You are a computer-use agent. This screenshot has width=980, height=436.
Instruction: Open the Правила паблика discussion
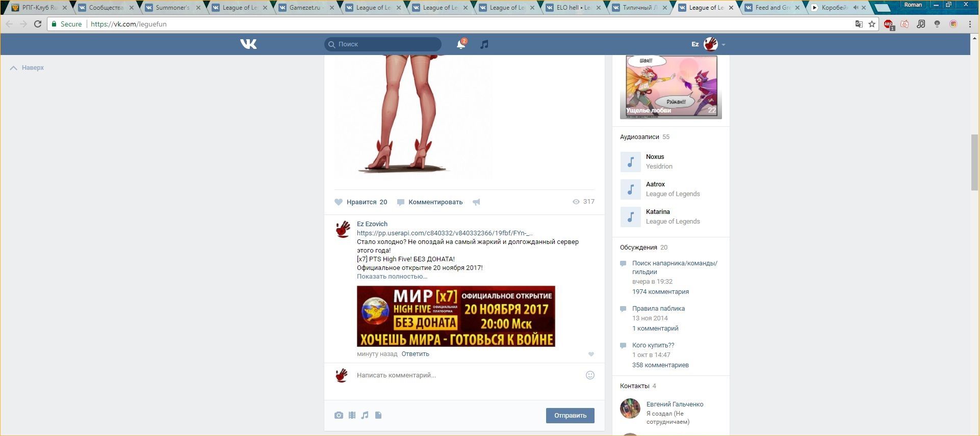click(x=658, y=309)
